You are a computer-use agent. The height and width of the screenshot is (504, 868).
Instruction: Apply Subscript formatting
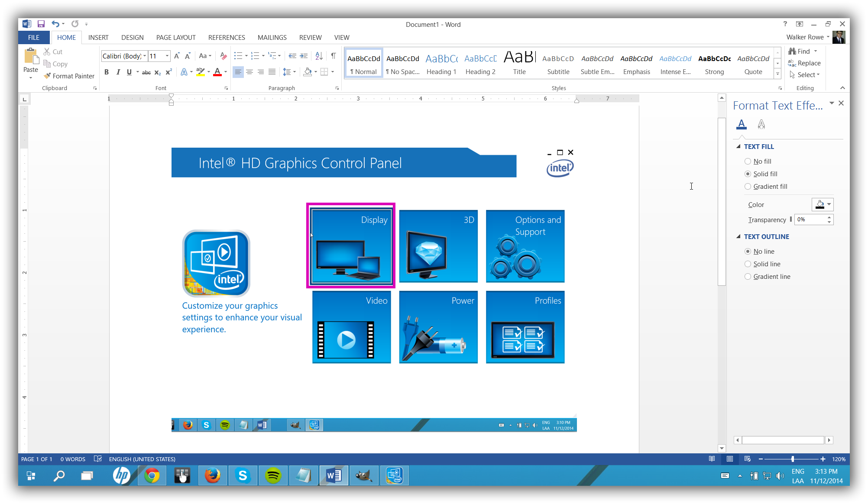pyautogui.click(x=158, y=72)
